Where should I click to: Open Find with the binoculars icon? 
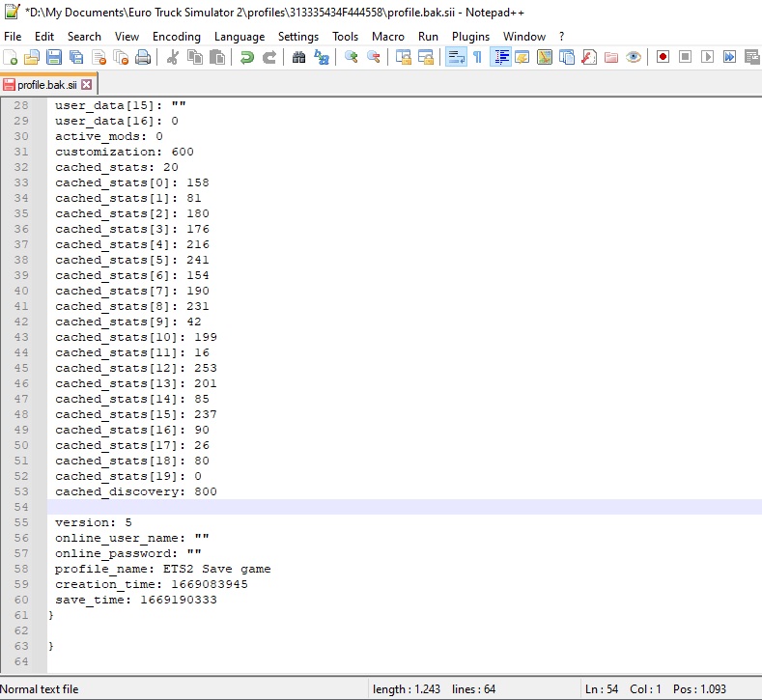pyautogui.click(x=298, y=57)
